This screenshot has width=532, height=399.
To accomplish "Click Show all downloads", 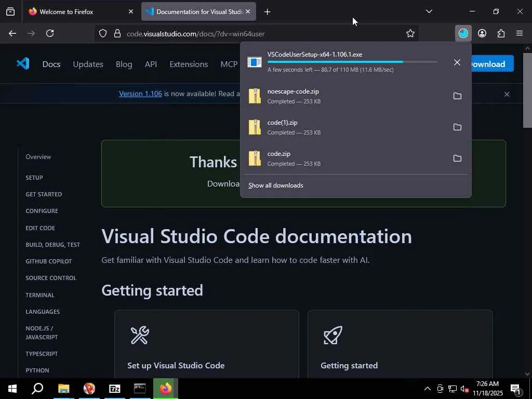I will click(x=275, y=185).
